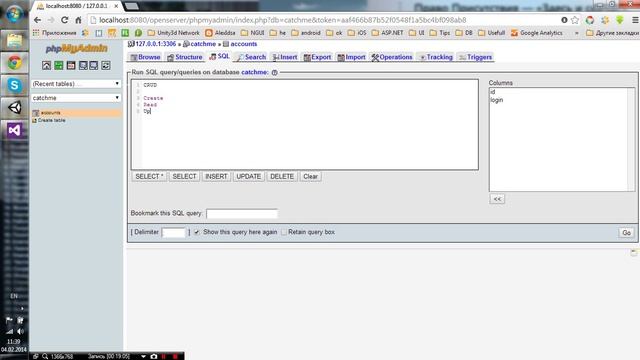Click the Create table link

pyautogui.click(x=51, y=120)
